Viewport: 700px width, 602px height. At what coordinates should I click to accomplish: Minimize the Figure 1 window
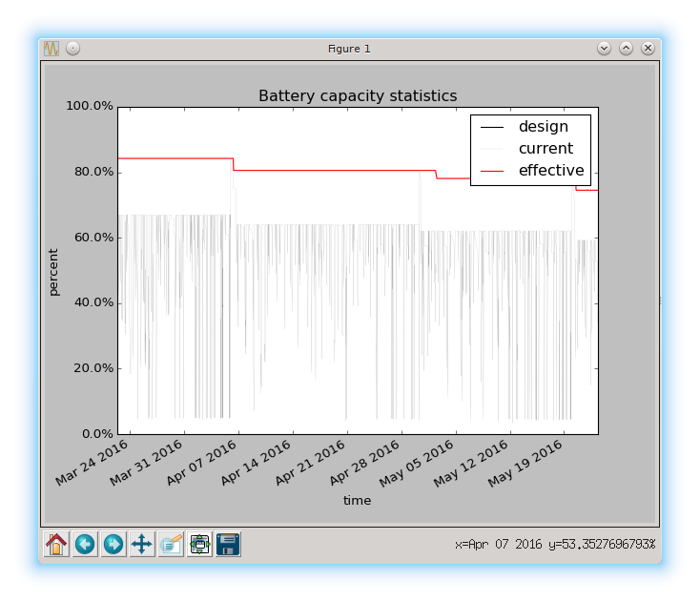[x=604, y=48]
